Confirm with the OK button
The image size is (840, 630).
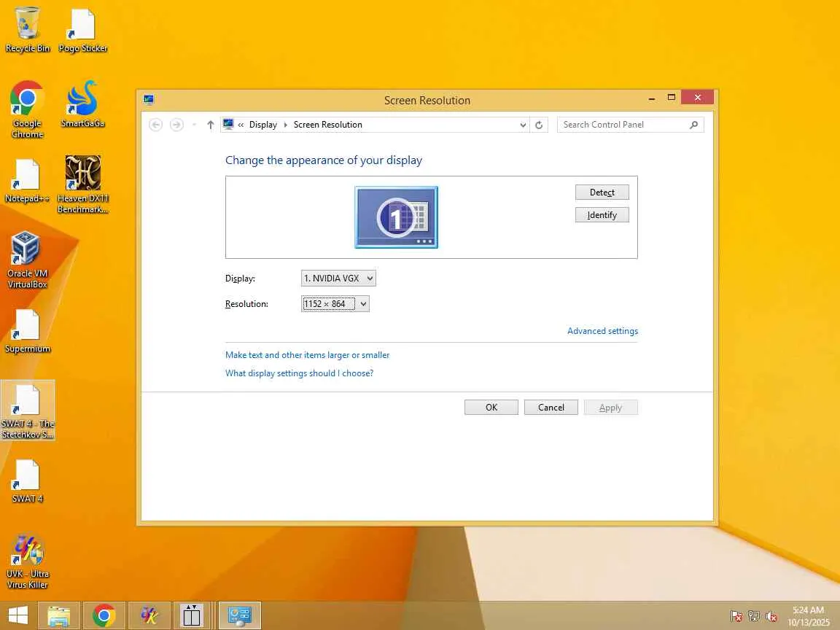point(491,407)
